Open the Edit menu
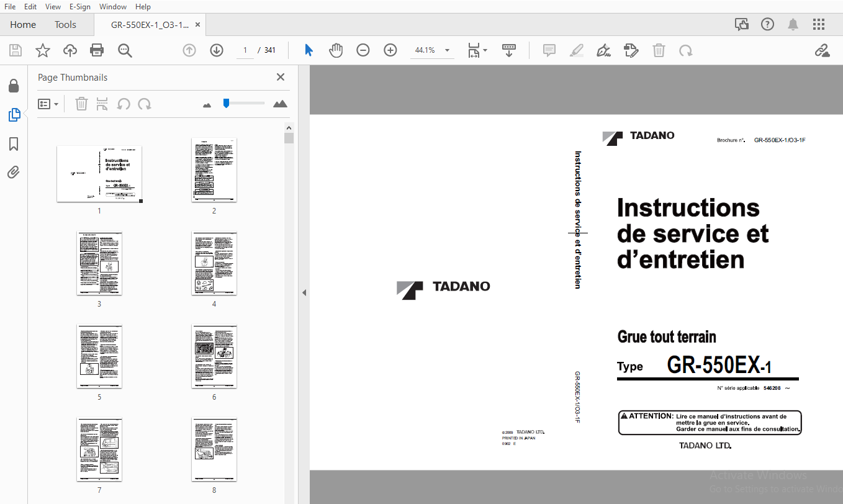The image size is (843, 504). (x=30, y=7)
